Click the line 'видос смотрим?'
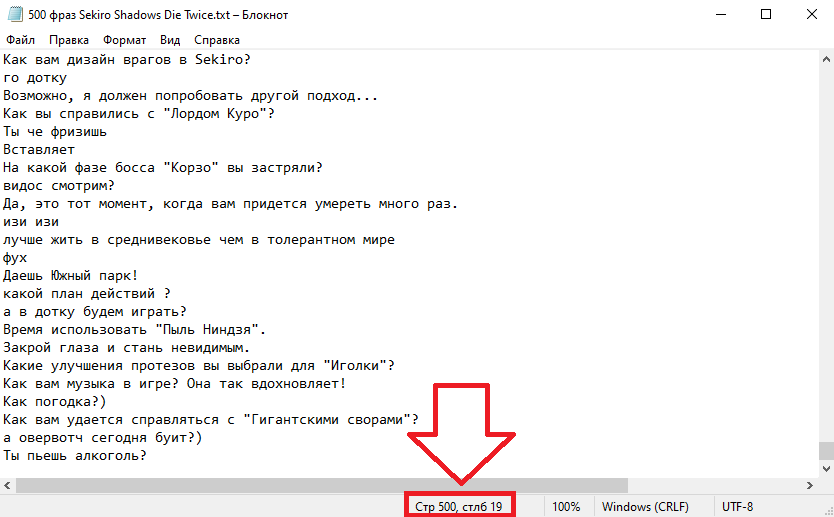This screenshot has height=517, width=834. point(59,186)
